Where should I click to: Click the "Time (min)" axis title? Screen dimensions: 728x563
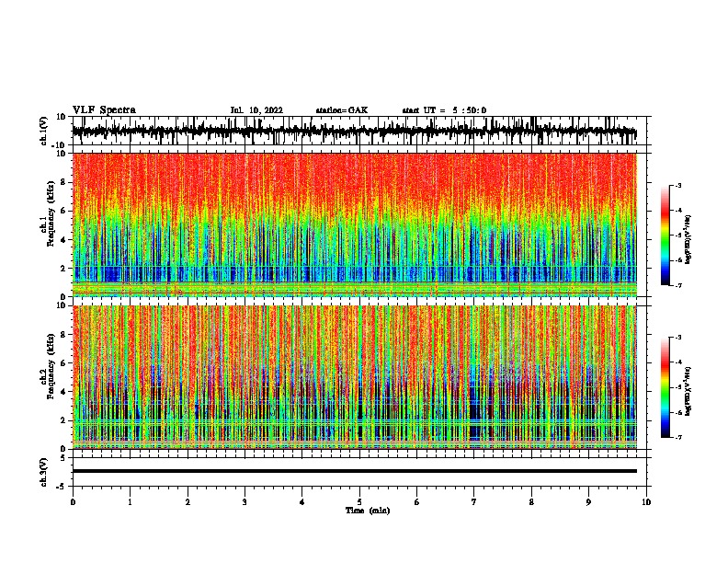coord(368,511)
